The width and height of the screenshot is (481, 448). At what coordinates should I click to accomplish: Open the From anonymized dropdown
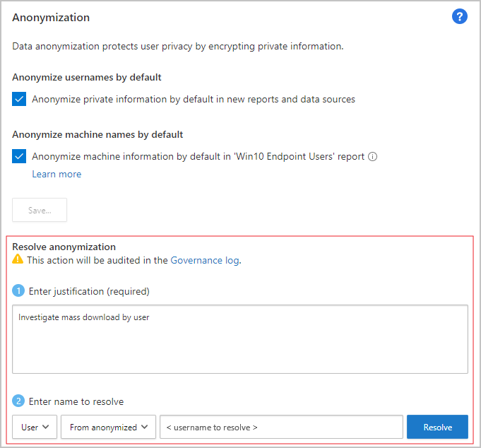[x=108, y=427]
